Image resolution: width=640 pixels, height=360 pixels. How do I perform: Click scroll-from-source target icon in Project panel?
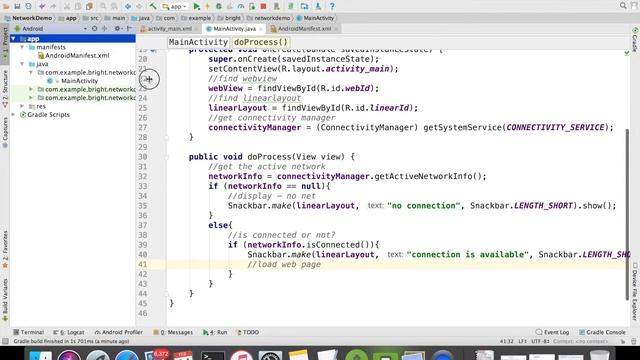(95, 29)
